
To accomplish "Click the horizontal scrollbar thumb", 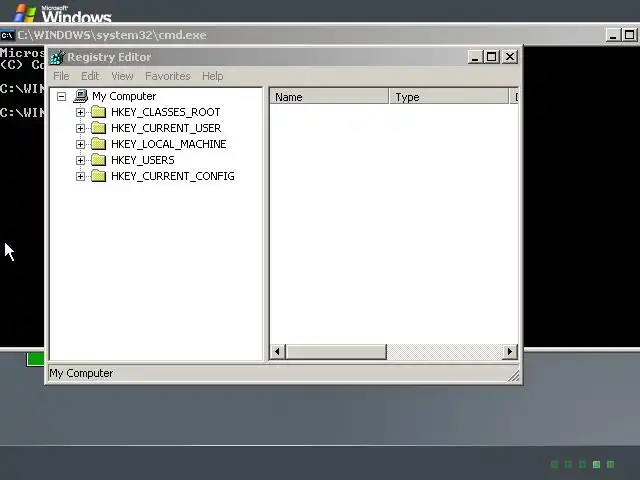I will tap(336, 351).
